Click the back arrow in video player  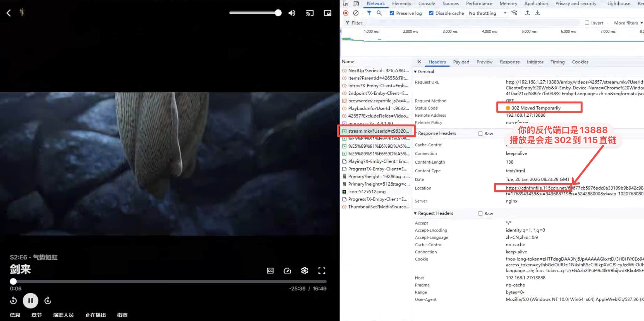coord(9,13)
